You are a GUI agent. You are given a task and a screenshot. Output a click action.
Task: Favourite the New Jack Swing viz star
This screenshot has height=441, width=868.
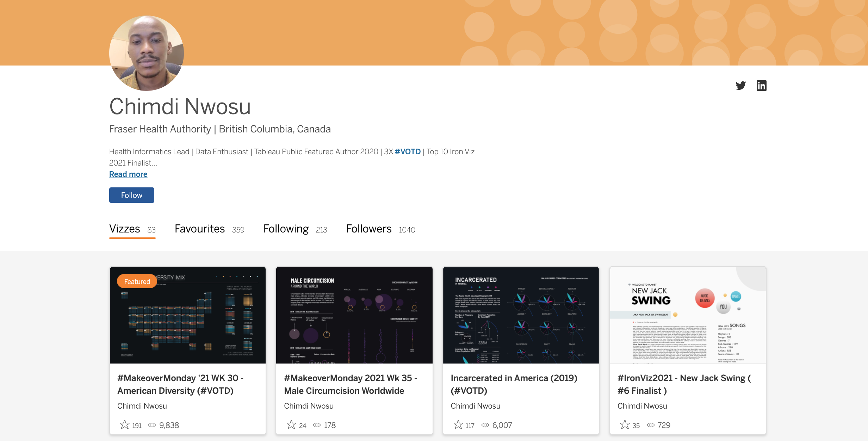(625, 425)
